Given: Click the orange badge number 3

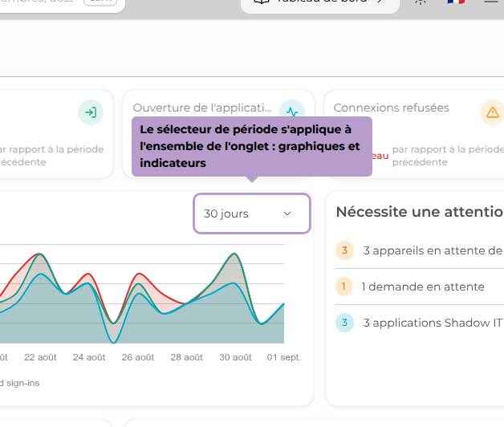Looking at the screenshot, I should [x=344, y=250].
